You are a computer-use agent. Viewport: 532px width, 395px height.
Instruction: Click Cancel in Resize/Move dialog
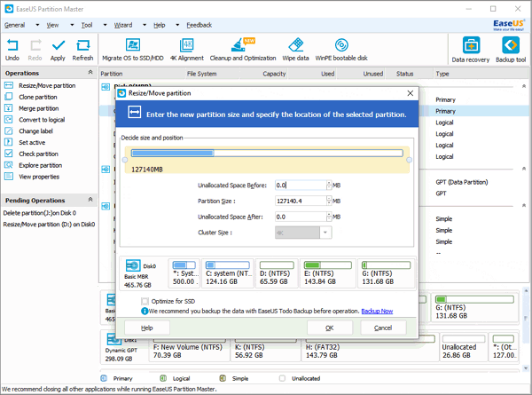coord(383,328)
